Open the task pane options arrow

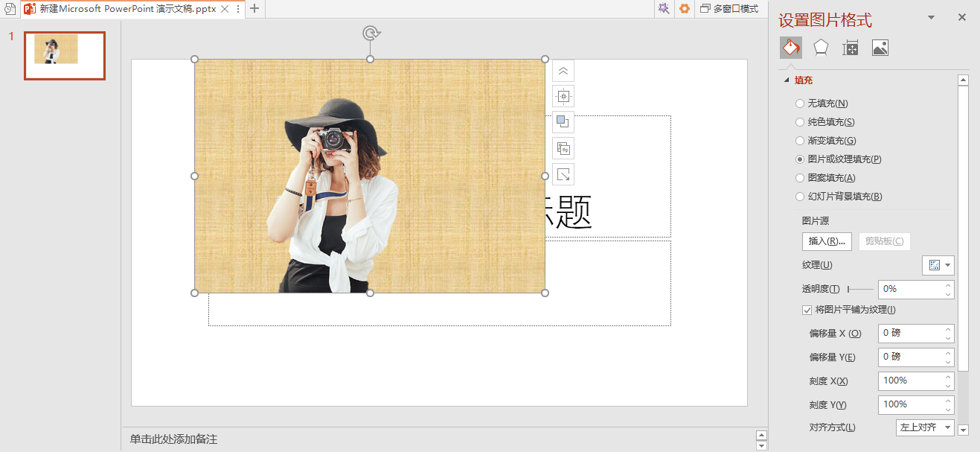931,17
